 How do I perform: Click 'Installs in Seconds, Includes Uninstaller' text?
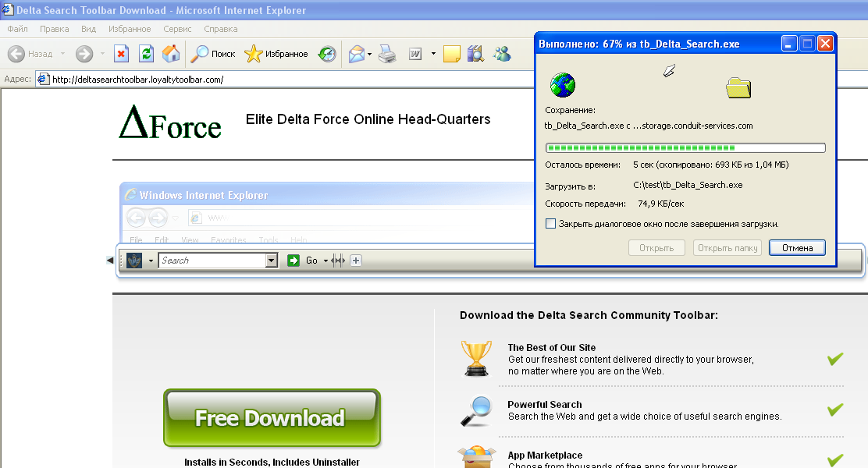point(272,462)
